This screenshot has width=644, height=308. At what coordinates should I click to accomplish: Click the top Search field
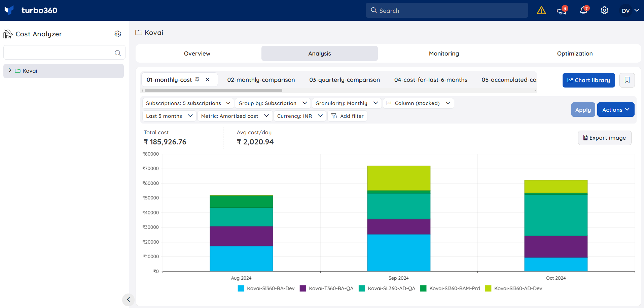click(x=447, y=10)
